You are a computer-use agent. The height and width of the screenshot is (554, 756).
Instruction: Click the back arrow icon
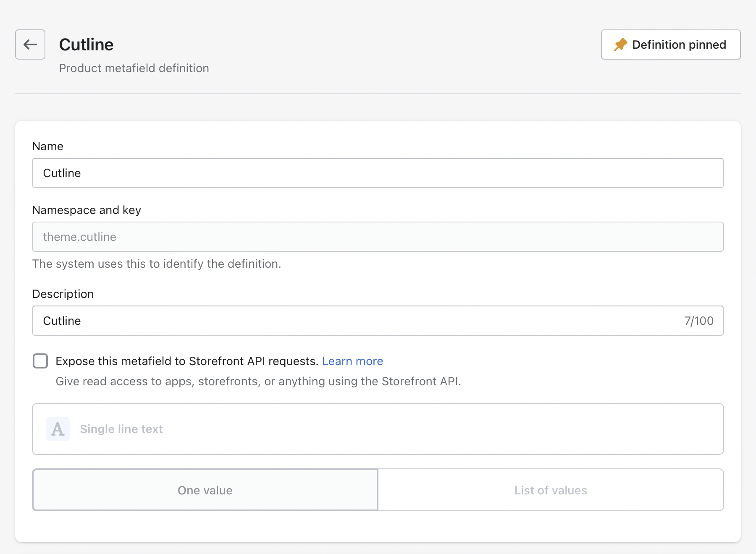tap(30, 44)
